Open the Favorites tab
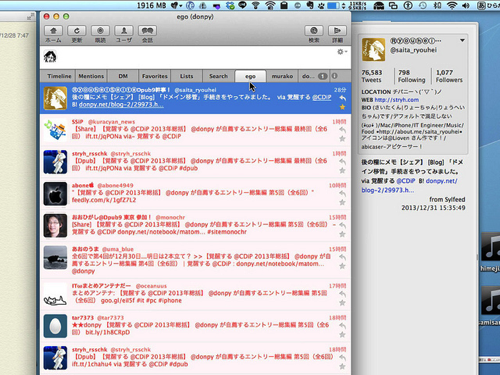The width and height of the screenshot is (500, 375). (x=155, y=76)
